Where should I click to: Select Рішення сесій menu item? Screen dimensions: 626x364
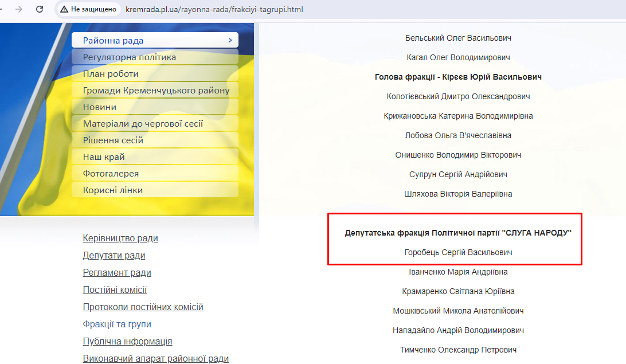click(x=113, y=140)
